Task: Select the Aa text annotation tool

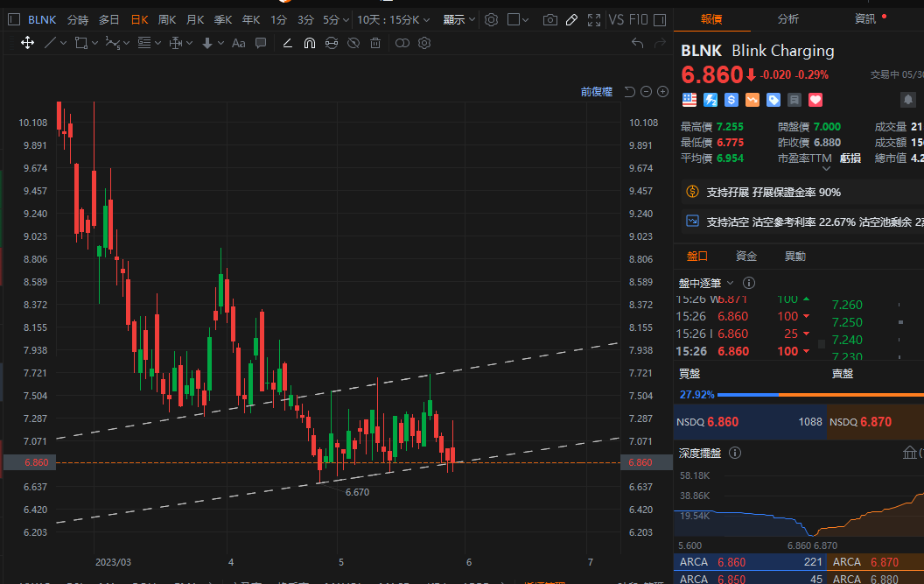Action: [x=239, y=43]
